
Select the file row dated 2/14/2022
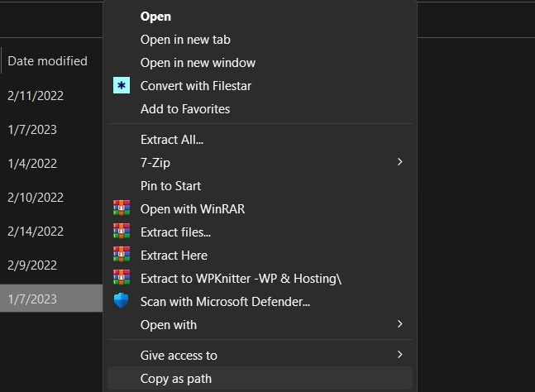tap(36, 232)
